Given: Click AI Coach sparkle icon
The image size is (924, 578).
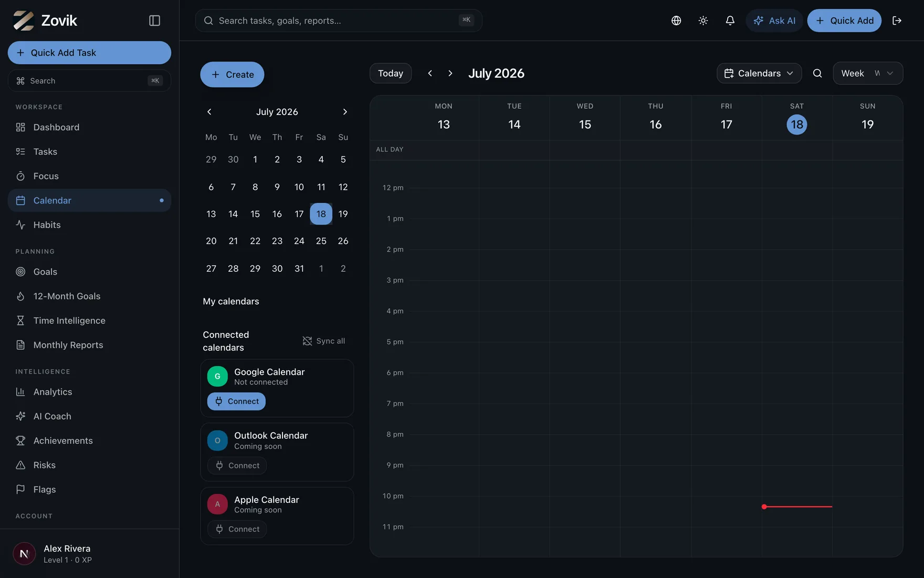Looking at the screenshot, I should pos(20,416).
